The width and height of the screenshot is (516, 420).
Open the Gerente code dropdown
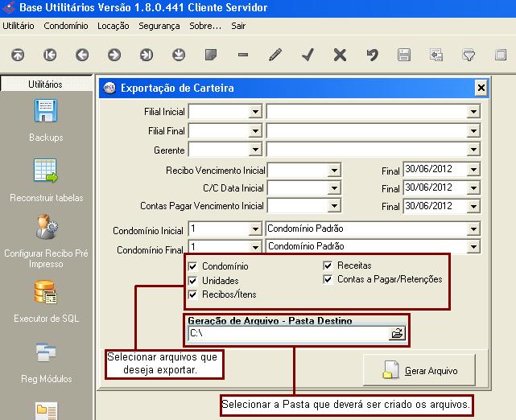(x=255, y=150)
